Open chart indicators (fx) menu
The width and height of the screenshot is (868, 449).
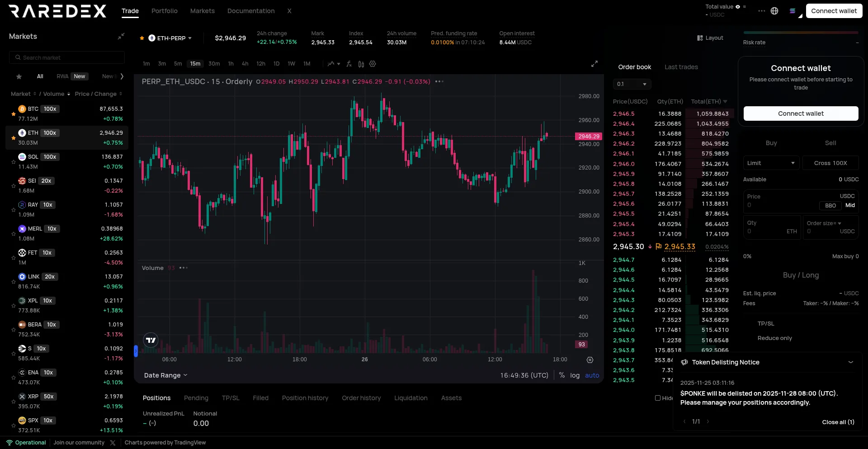[349, 64]
